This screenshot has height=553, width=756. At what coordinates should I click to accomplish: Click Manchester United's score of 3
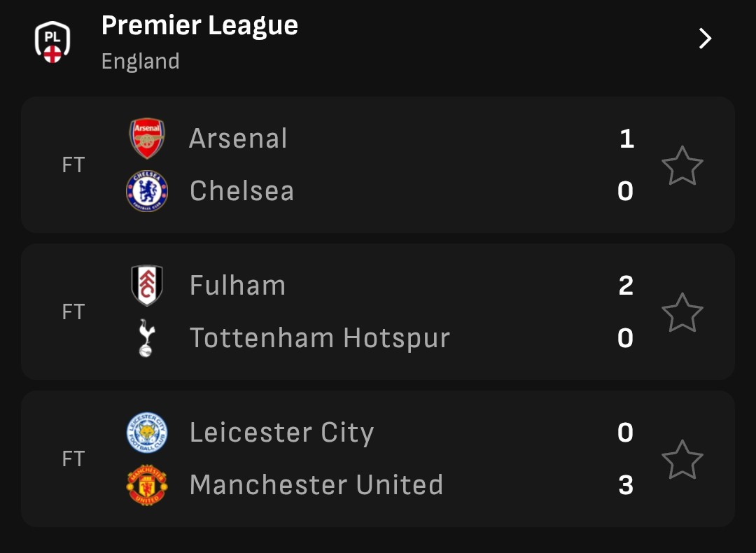click(x=626, y=485)
